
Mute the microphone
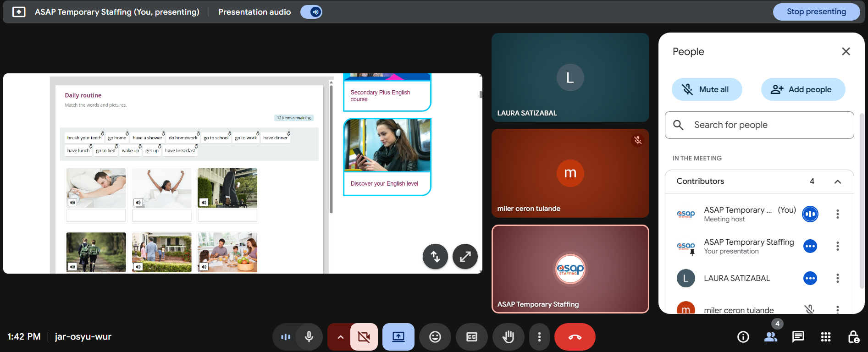click(x=309, y=337)
